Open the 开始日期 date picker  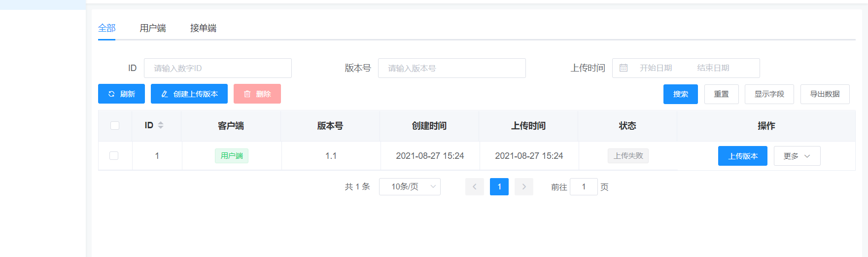pyautogui.click(x=656, y=68)
